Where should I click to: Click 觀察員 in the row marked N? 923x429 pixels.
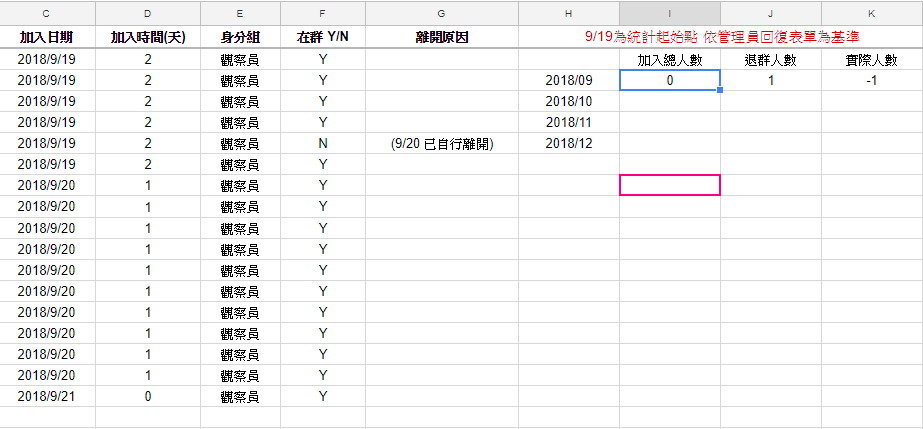[x=240, y=144]
